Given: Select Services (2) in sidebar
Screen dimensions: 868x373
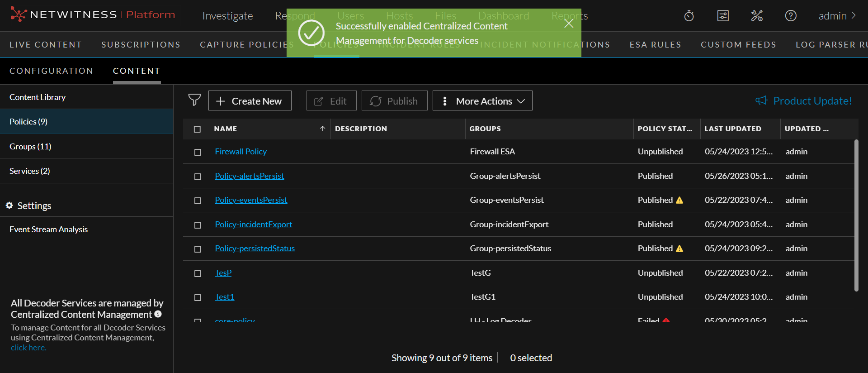Looking at the screenshot, I should tap(86, 171).
